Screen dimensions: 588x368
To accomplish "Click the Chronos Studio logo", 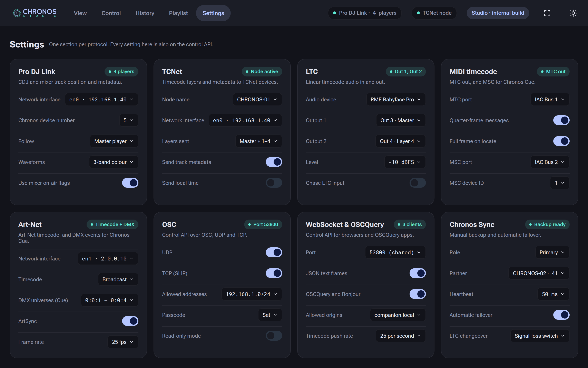I will 35,13.
